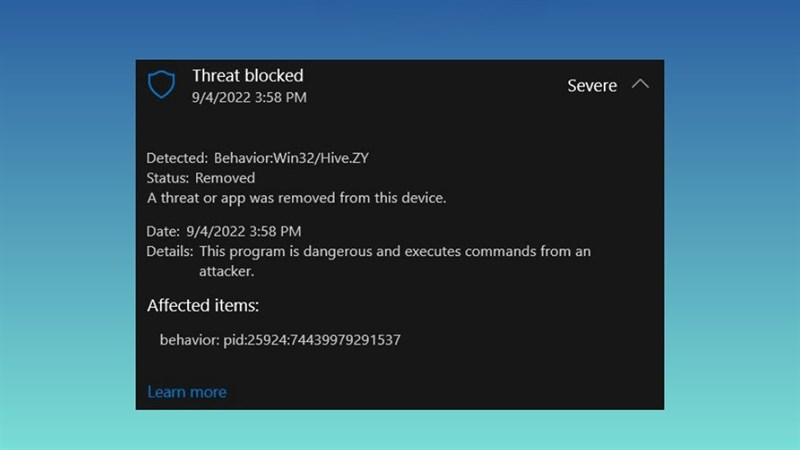The width and height of the screenshot is (800, 450).
Task: Click the word attacker. on the second details line
Action: tap(227, 271)
